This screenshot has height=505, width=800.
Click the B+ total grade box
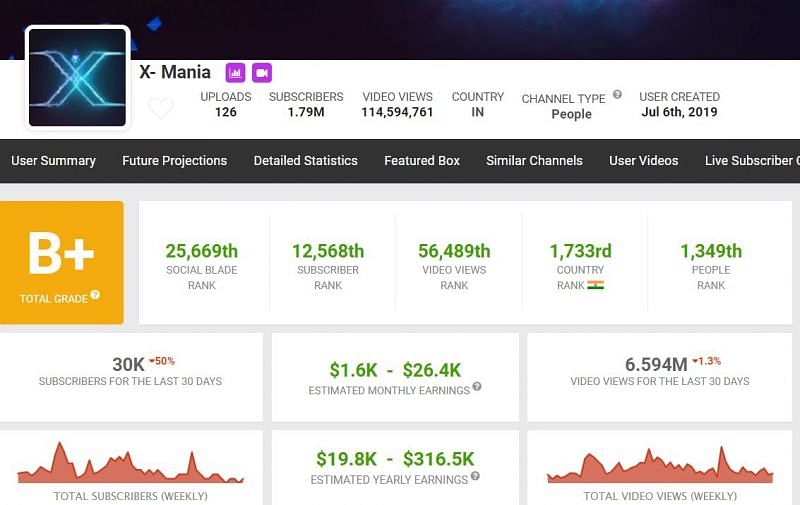point(62,263)
